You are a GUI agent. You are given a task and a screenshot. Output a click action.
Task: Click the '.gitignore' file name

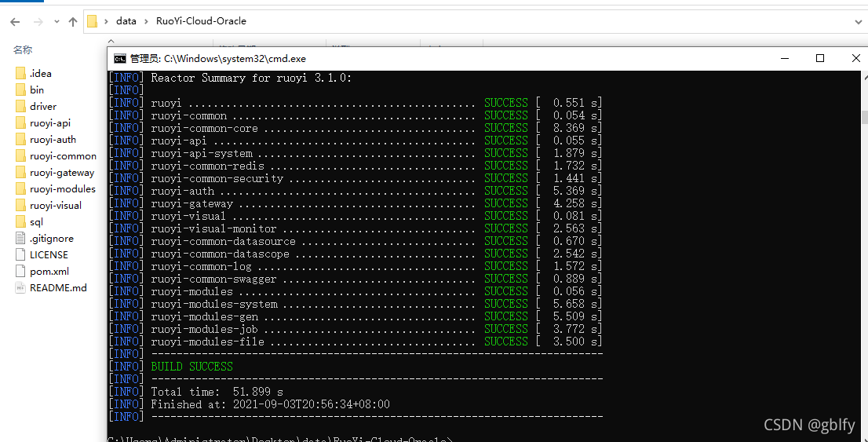[x=52, y=238]
